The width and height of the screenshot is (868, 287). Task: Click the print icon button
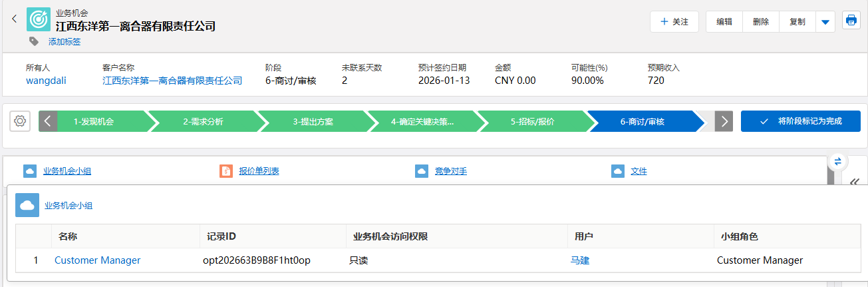coord(851,21)
